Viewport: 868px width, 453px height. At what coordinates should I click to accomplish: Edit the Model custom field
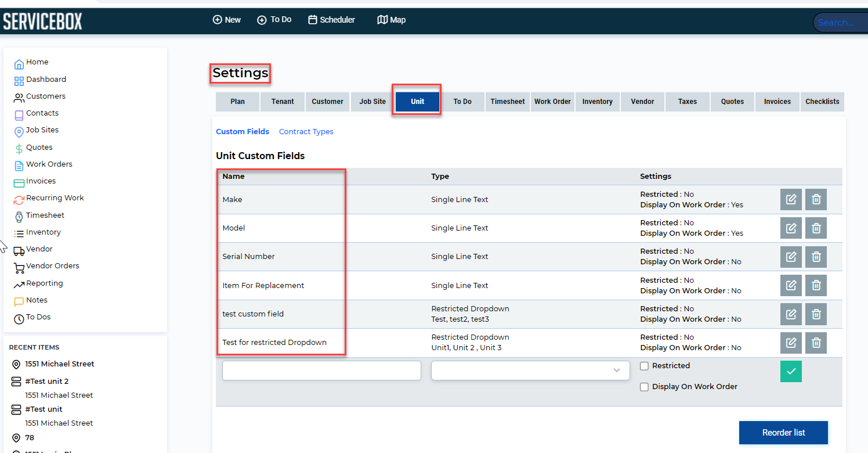click(791, 228)
